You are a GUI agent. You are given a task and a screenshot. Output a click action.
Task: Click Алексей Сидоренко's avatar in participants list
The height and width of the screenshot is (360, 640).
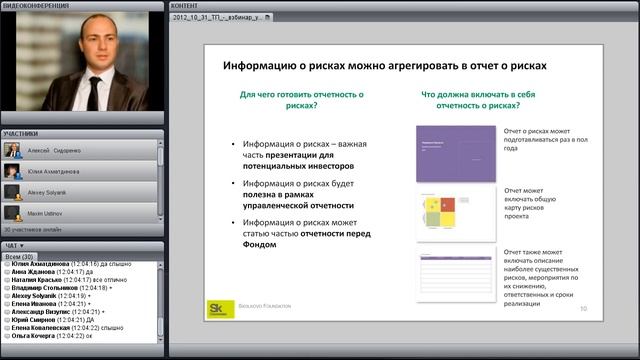(12, 150)
